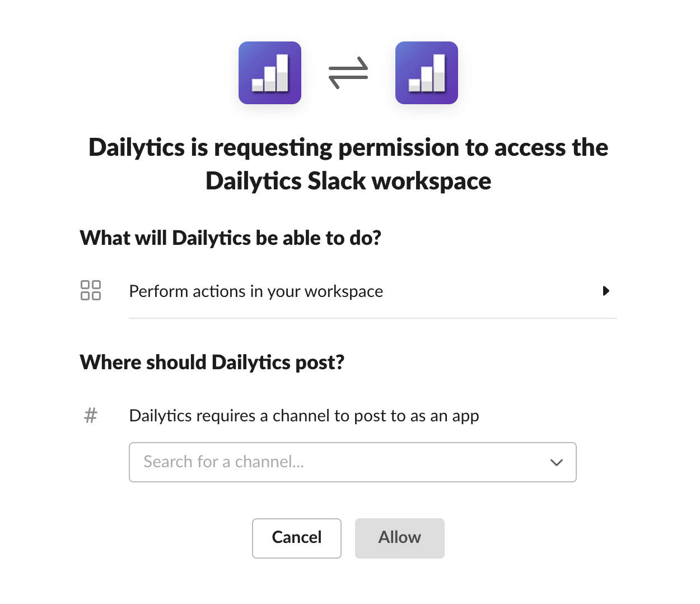The height and width of the screenshot is (604, 700).
Task: Focus the "Search for a channel..." field
Action: 336,462
